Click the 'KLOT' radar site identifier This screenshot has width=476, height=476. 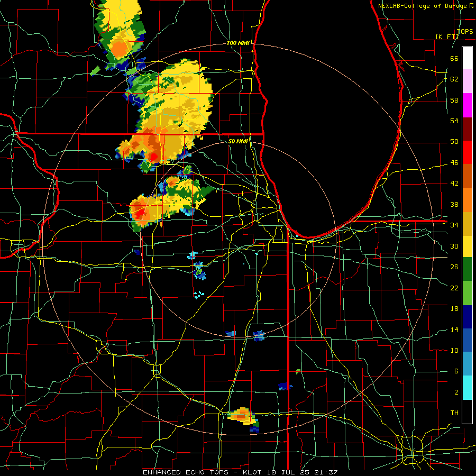253,472
